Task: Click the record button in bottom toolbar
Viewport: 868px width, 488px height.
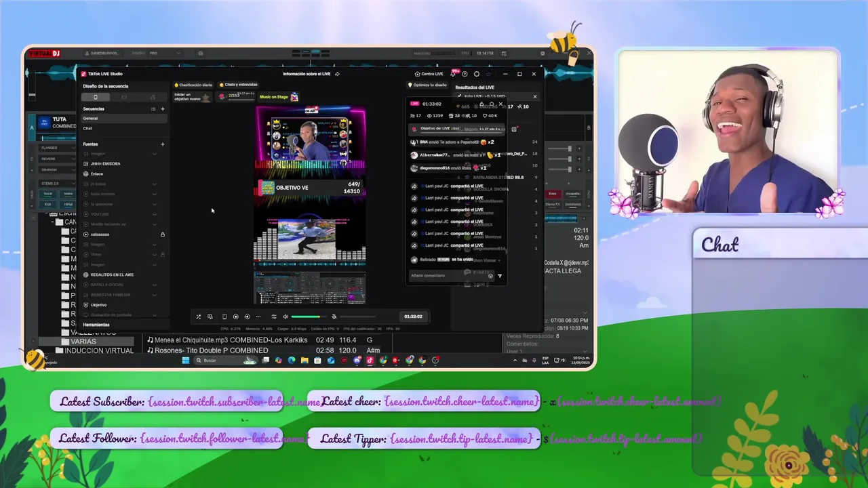Action: 236,317
